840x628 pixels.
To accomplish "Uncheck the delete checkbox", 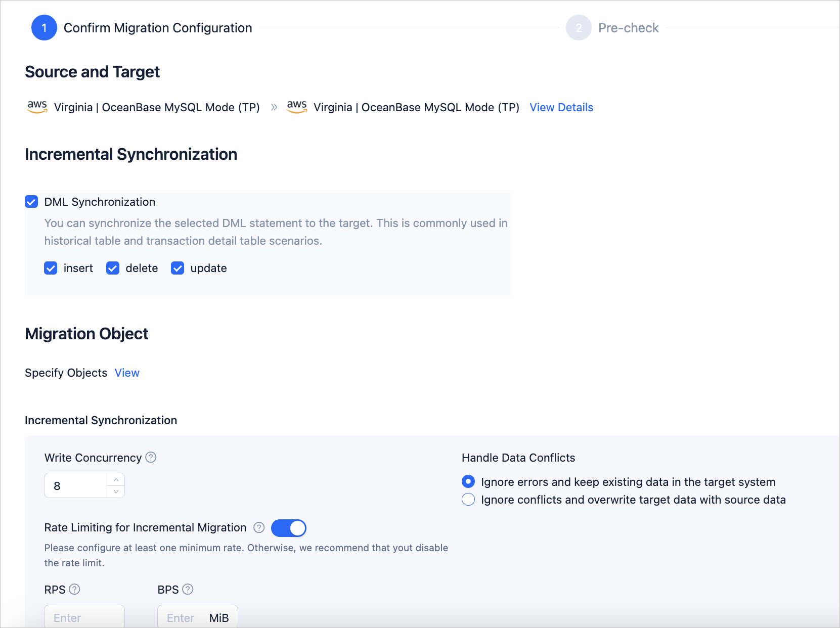I will tap(113, 268).
